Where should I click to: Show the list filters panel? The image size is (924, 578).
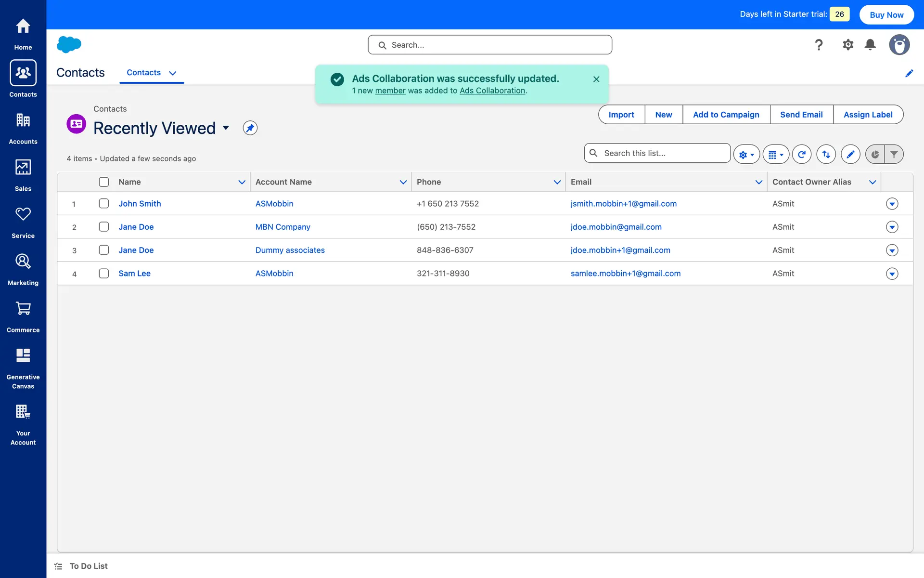pos(894,154)
